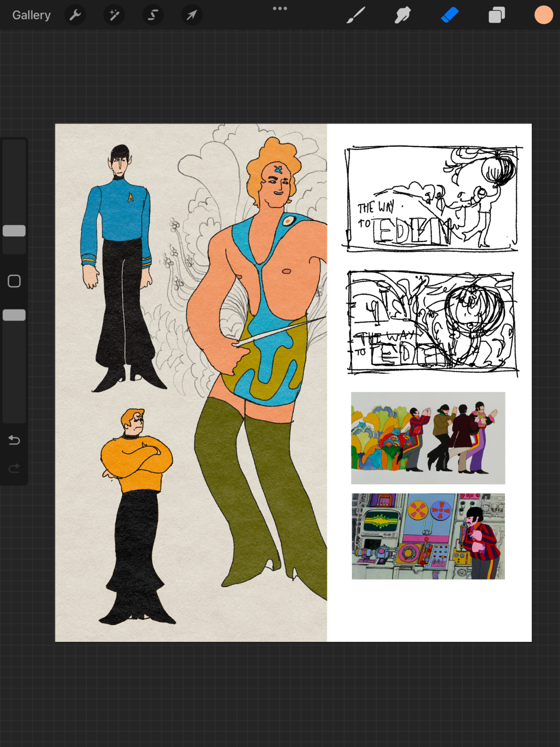Activate the Transform arrow tool
Screen dimensions: 560x747
click(x=192, y=15)
